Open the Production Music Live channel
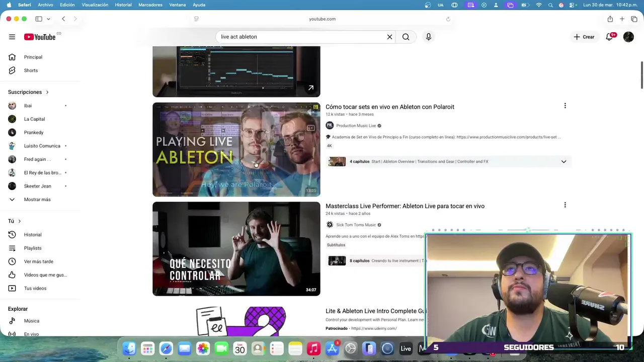Image resolution: width=644 pixels, height=362 pixels. [356, 126]
